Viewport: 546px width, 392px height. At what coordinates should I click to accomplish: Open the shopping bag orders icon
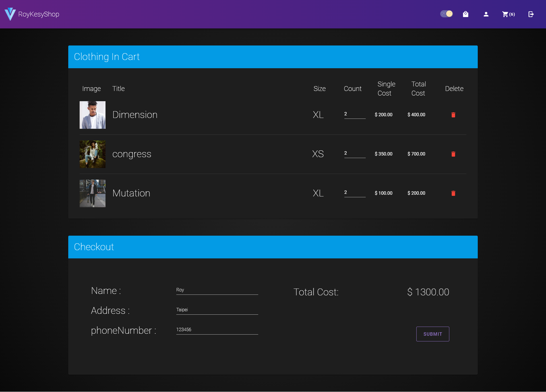click(466, 14)
